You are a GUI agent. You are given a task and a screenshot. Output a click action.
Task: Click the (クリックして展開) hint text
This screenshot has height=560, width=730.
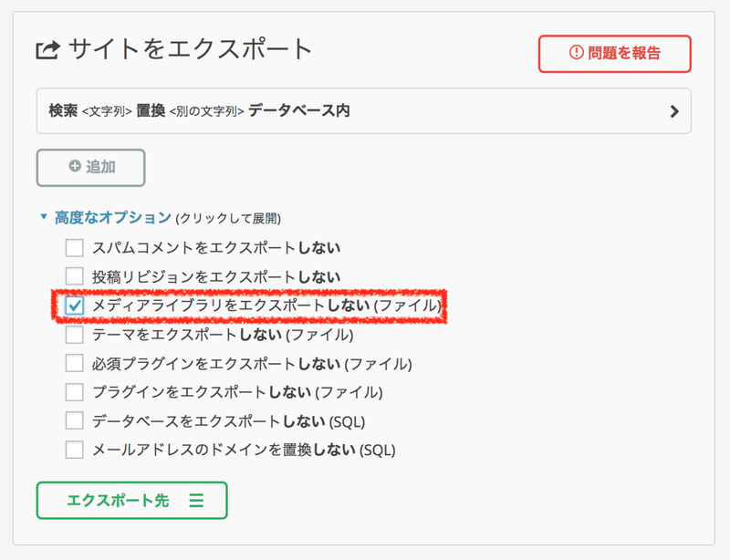(228, 218)
